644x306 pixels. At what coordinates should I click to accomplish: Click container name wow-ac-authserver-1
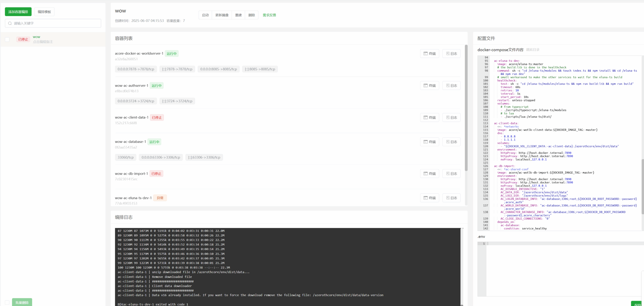[131, 86]
